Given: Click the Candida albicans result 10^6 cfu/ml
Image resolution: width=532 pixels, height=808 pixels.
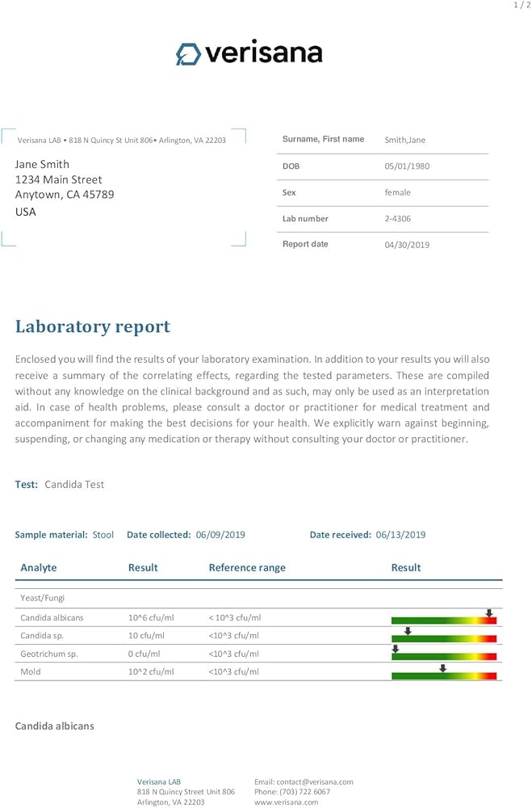Looking at the screenshot, I should coord(151,617).
